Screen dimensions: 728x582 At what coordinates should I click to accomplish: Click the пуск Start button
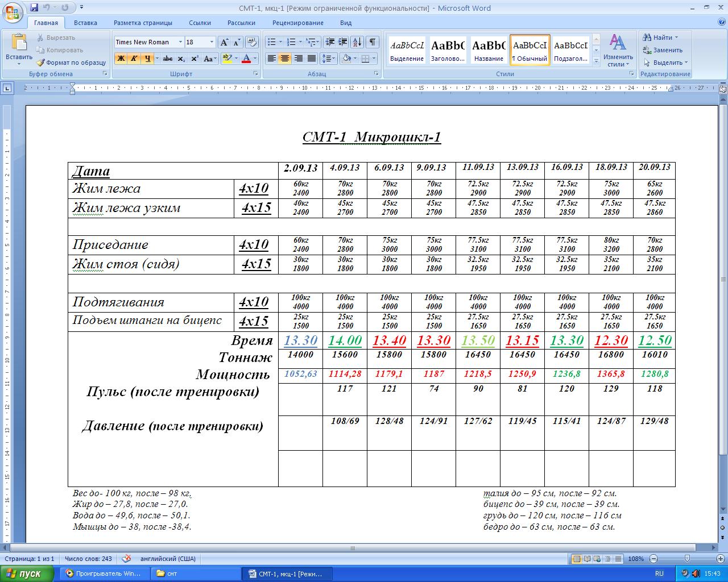23,573
